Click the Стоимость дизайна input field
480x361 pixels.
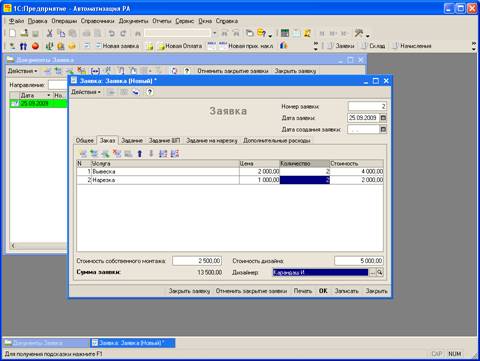point(359,260)
